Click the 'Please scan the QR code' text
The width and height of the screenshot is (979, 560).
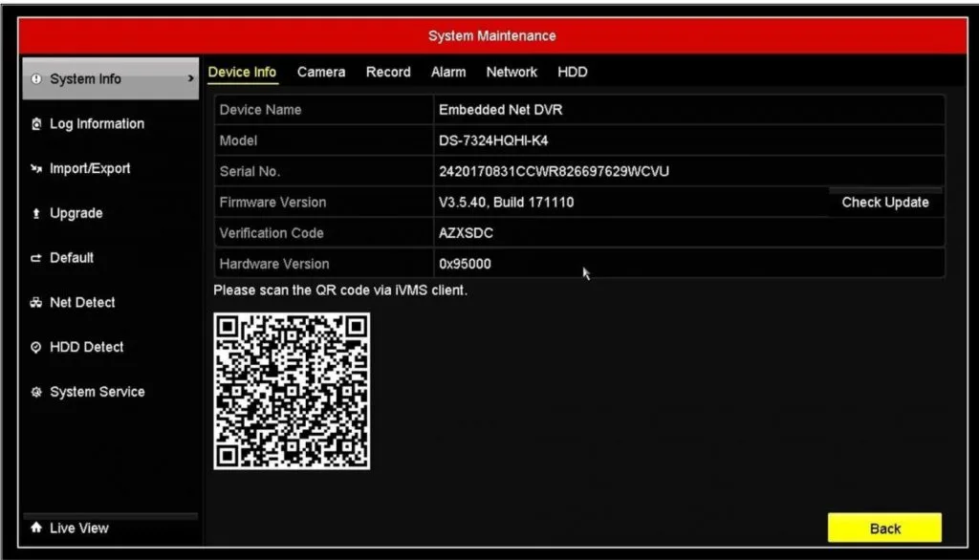click(x=340, y=291)
